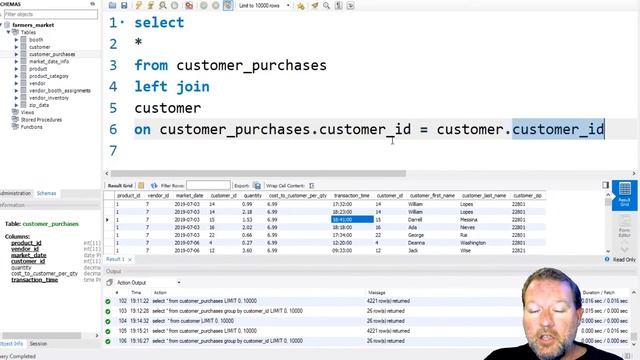Stop the executing query icon
The width and height of the screenshot is (640, 360).
175,5
